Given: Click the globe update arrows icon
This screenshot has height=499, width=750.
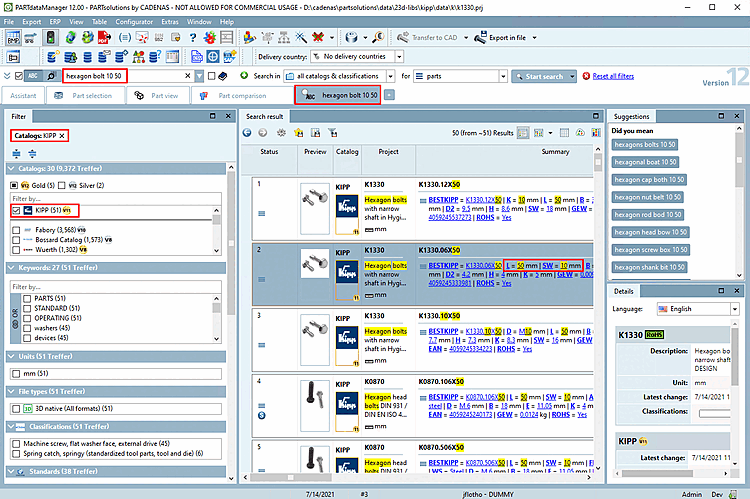Looking at the screenshot, I should pos(70,37).
